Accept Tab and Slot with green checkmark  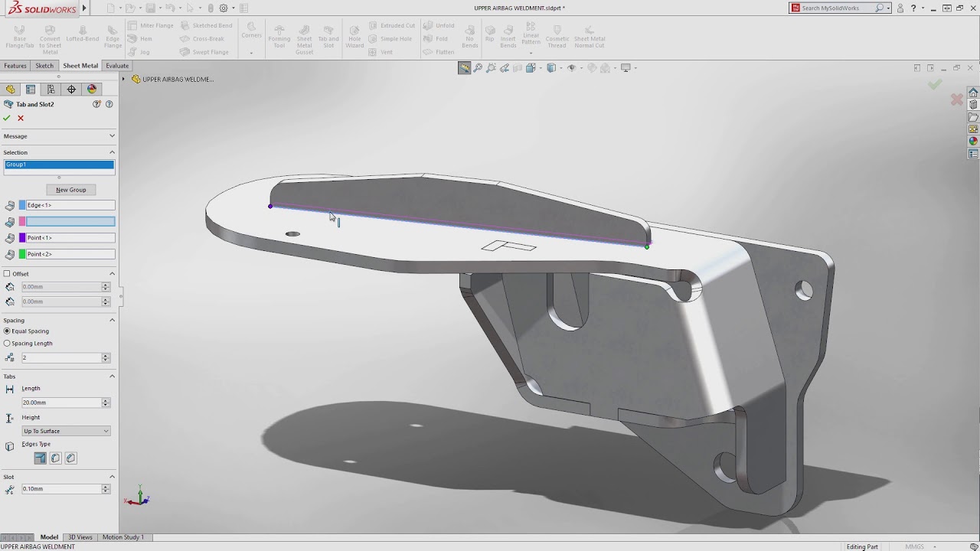click(7, 118)
